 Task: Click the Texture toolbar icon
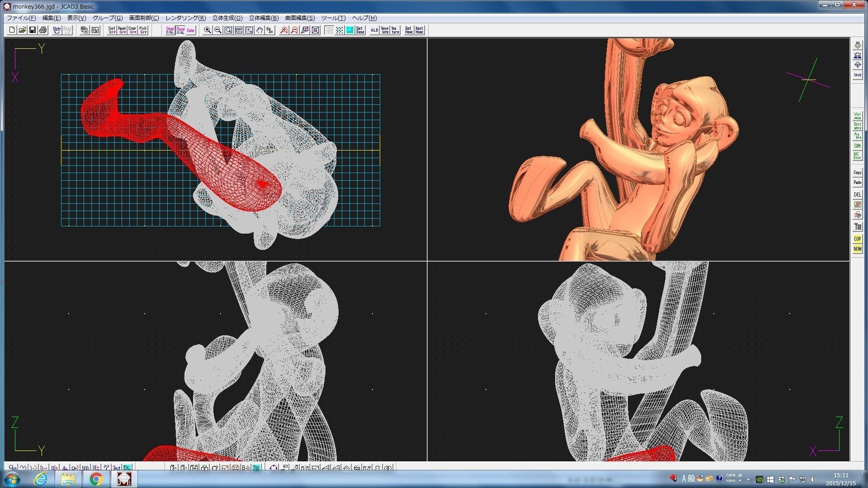tap(395, 30)
